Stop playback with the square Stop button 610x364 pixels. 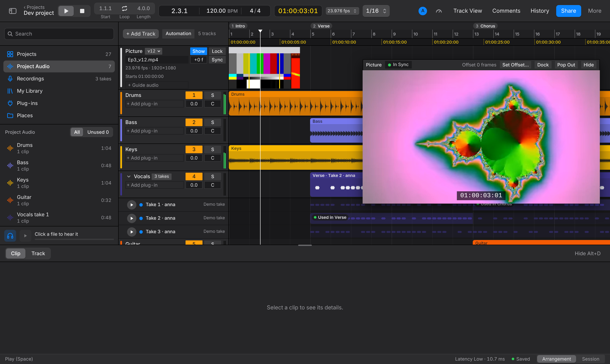pyautogui.click(x=82, y=11)
